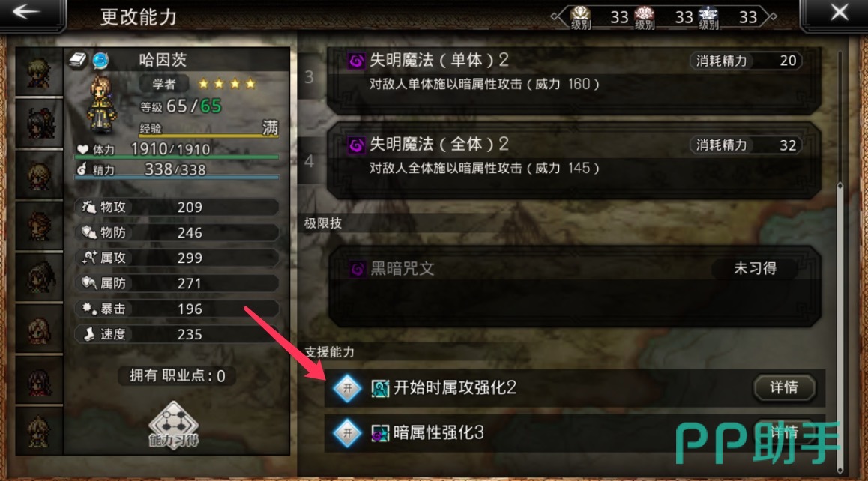The width and height of the screenshot is (868, 481).
Task: Click the ability list vertical scrollbar
Action: tap(840, 260)
